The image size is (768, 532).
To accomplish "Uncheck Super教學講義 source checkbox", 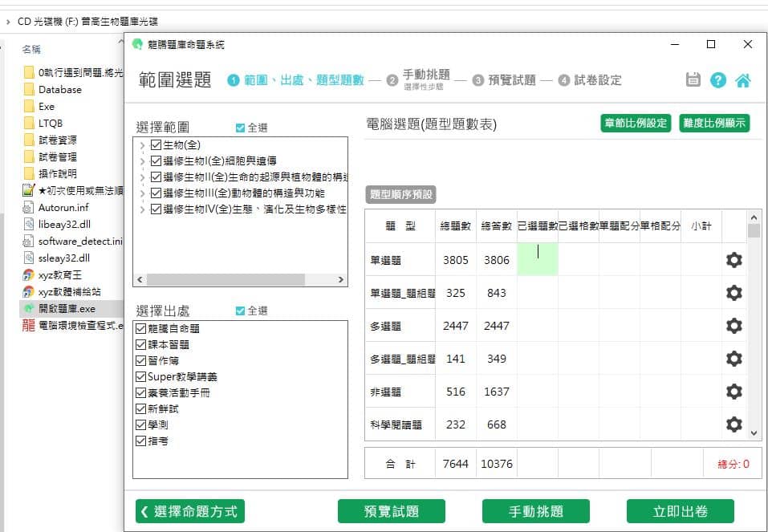I will (x=141, y=376).
